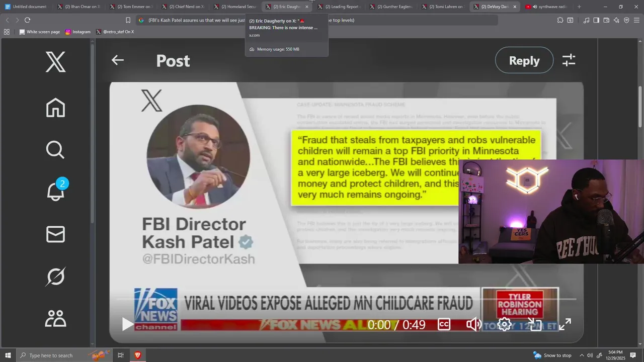Switch to Tom Emmer on X tab
Image resolution: width=644 pixels, height=362 pixels.
pyautogui.click(x=131, y=7)
